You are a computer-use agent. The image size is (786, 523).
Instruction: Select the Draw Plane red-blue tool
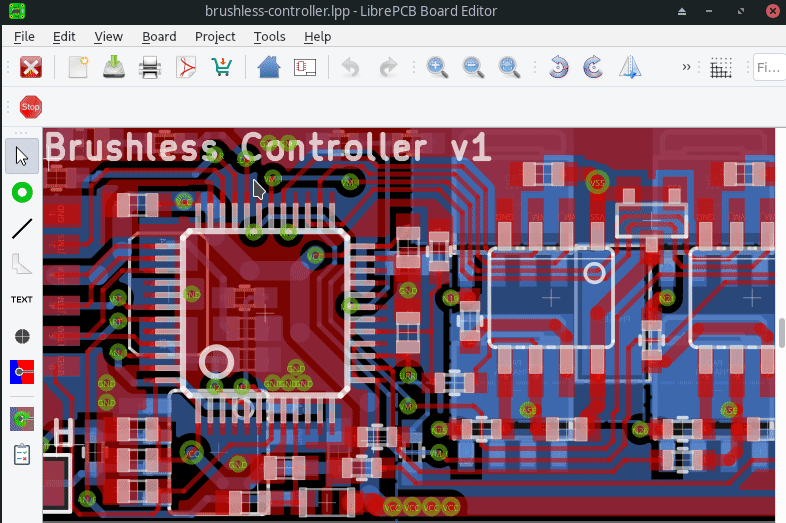pos(22,372)
